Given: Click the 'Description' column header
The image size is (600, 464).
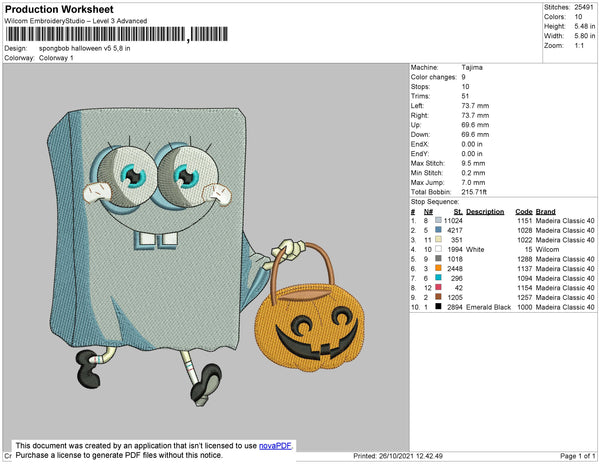Looking at the screenshot, I should 485,212.
